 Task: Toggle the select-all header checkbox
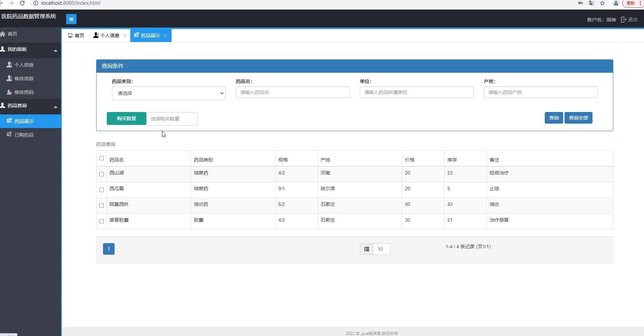tap(101, 158)
